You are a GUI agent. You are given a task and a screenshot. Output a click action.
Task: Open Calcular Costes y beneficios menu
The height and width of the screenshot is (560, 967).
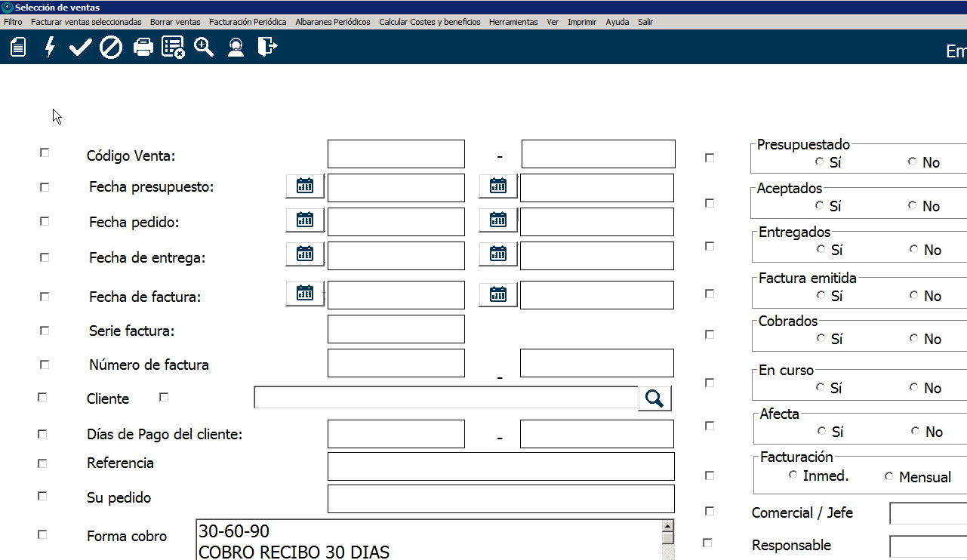430,22
